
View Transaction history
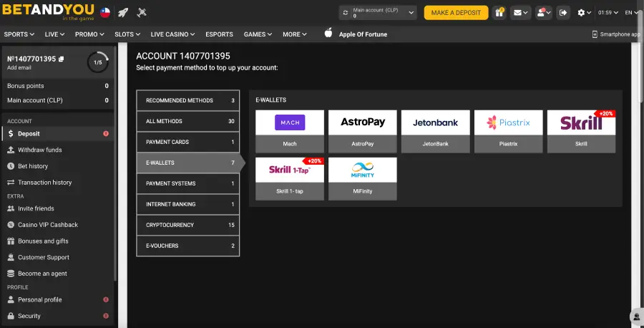tap(57, 183)
